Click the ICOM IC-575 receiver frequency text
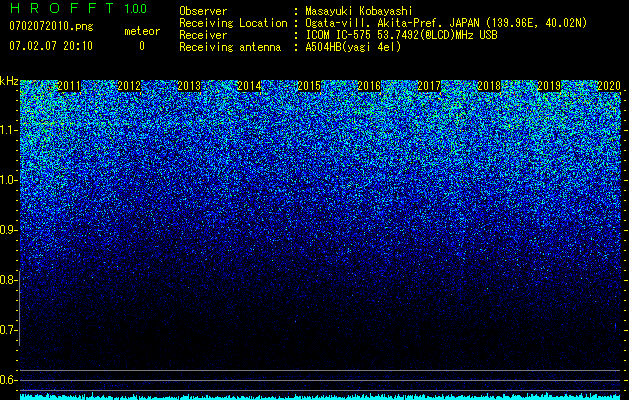 (x=401, y=35)
